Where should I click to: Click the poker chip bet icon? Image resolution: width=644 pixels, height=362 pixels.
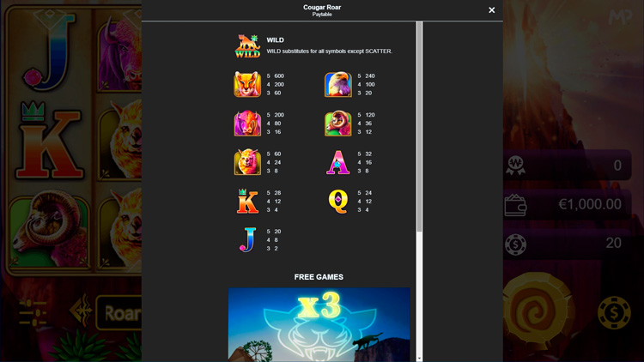(x=515, y=244)
